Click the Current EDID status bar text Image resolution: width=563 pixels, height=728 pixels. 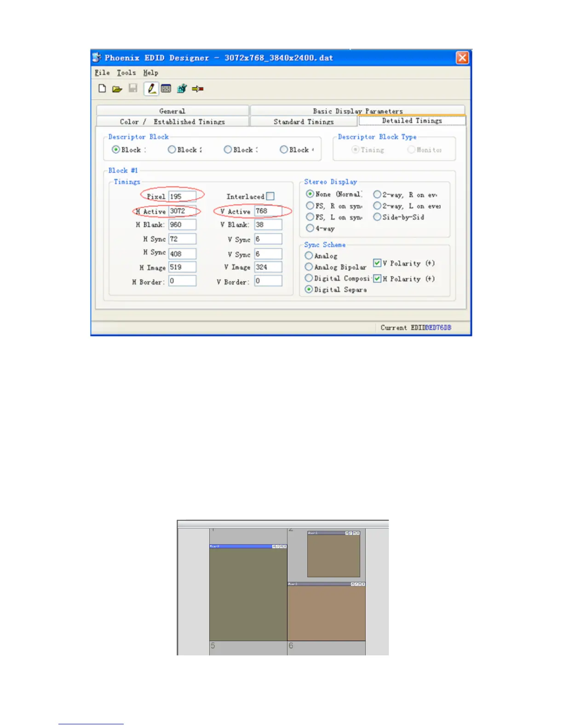416,328
